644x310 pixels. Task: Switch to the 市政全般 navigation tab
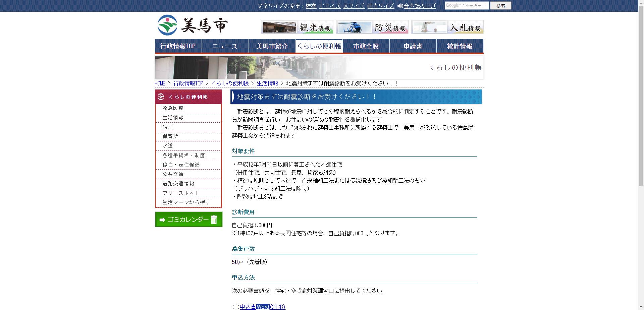click(365, 46)
